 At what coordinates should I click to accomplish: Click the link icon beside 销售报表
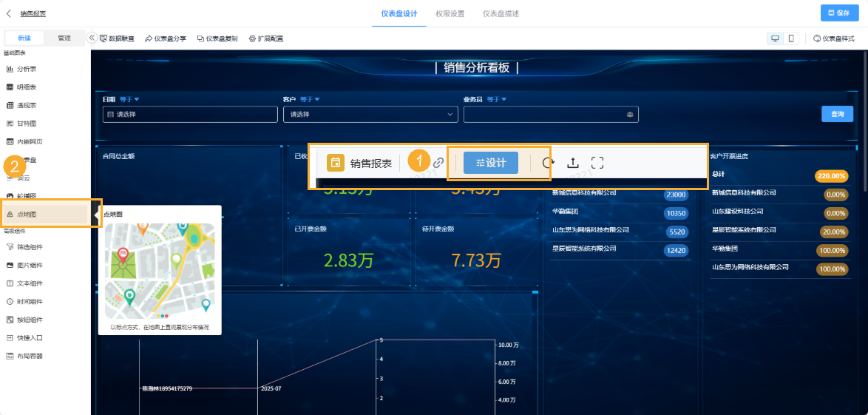438,163
